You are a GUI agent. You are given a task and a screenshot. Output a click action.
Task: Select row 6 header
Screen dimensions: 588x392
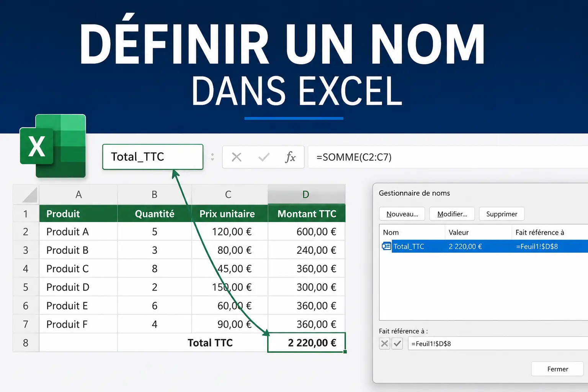(x=26, y=306)
